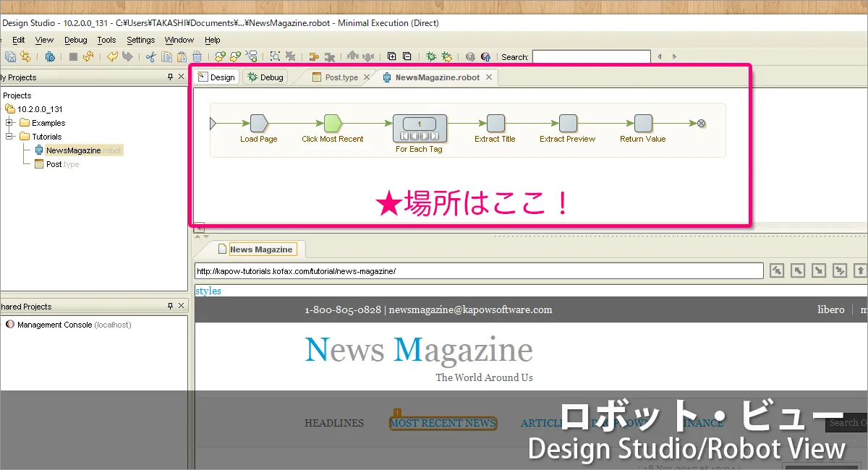Click the Synchronize orange arrows icon
Image resolution: width=868 pixels, height=470 pixels.
click(26, 56)
